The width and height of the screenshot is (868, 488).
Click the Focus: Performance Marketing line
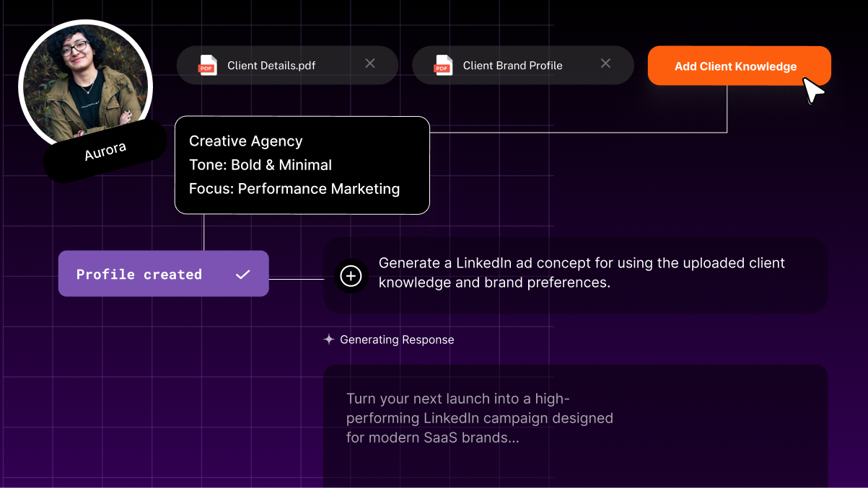[x=294, y=189]
